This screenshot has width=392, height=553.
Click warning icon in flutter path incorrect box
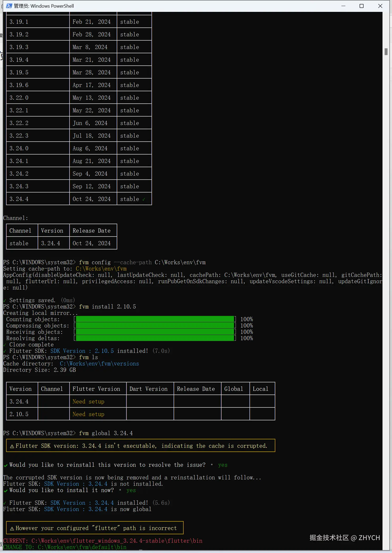tap(12, 528)
